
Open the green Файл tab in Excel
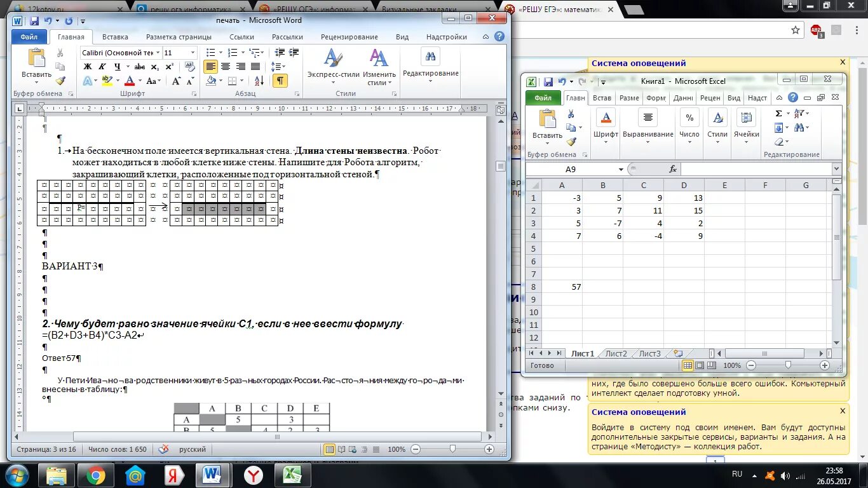tap(543, 98)
